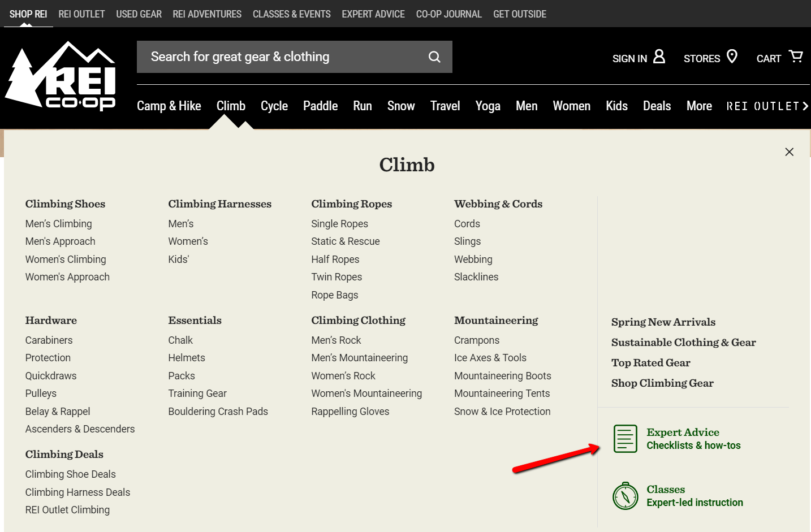Open the Rope Bags link

pos(335,295)
